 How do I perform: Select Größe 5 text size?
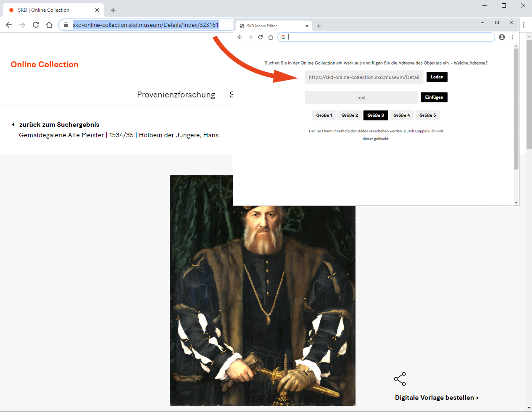pyautogui.click(x=428, y=115)
